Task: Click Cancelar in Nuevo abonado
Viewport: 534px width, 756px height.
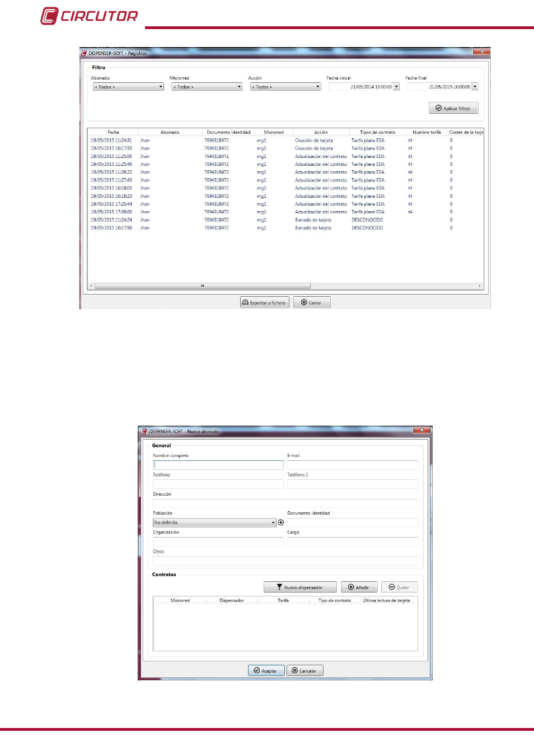Action: [305, 671]
